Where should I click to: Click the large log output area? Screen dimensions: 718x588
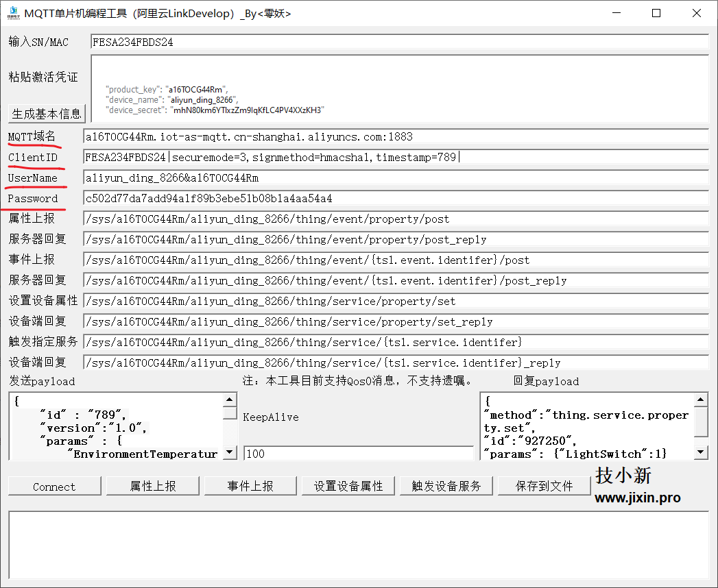point(359,546)
